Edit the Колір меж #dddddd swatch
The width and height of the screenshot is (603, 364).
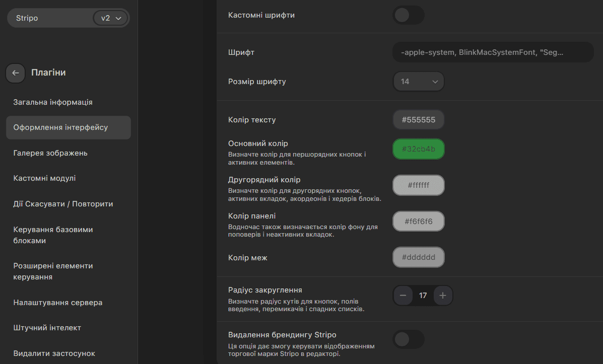[x=418, y=257]
